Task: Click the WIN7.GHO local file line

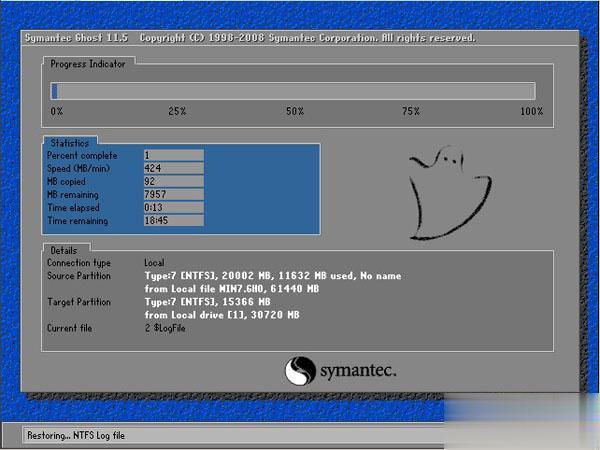Action: click(x=232, y=289)
